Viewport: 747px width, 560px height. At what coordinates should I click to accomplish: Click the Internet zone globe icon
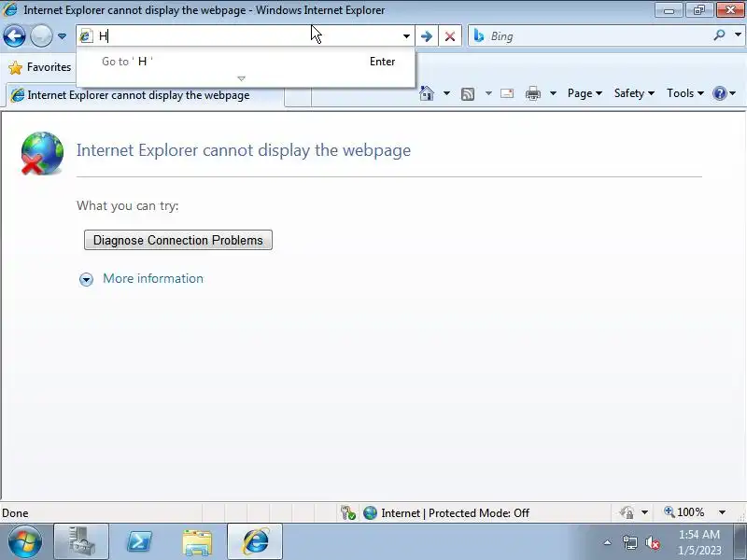coord(370,512)
